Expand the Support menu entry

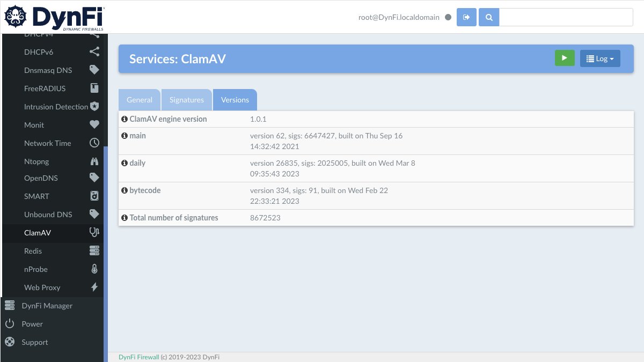pyautogui.click(x=34, y=342)
